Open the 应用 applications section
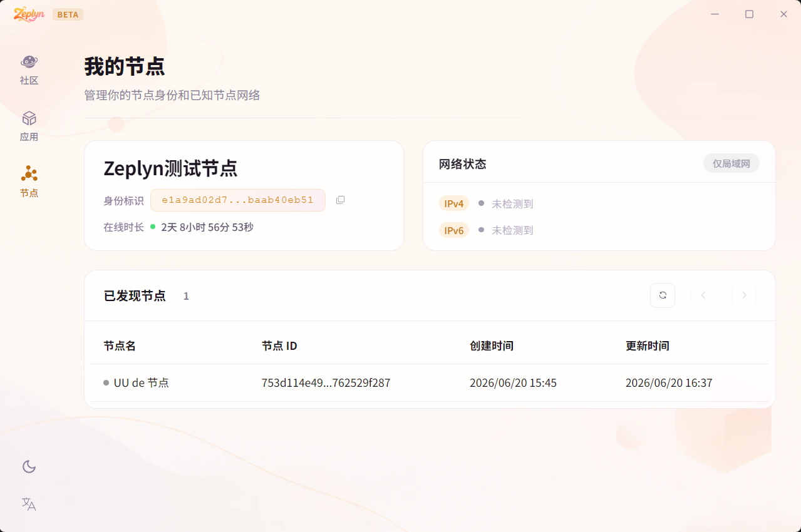Screen dimensions: 801x532 point(29,126)
